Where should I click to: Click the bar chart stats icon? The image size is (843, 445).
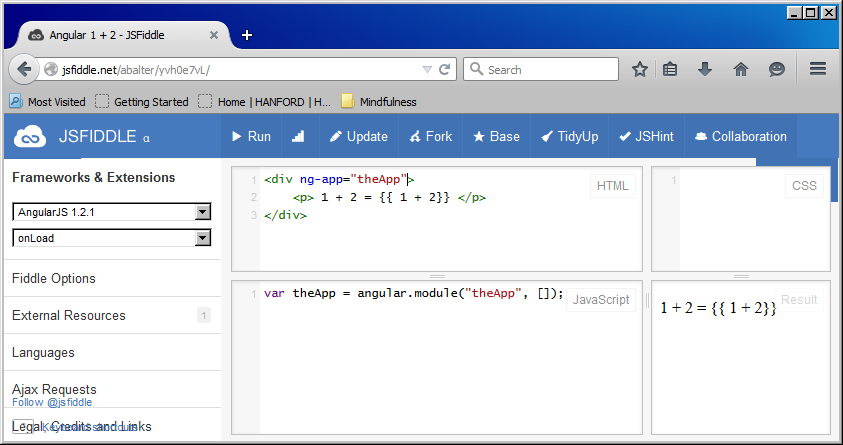pos(298,137)
